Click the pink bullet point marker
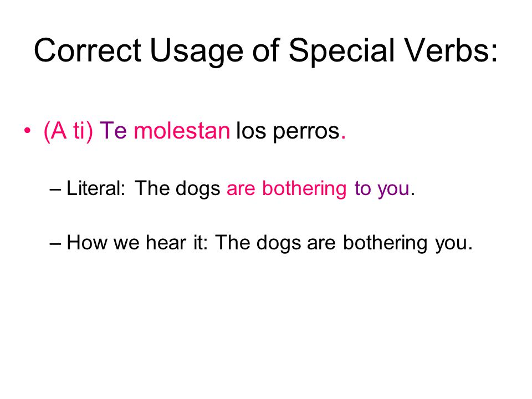This screenshot has width=532, height=399. click(27, 131)
